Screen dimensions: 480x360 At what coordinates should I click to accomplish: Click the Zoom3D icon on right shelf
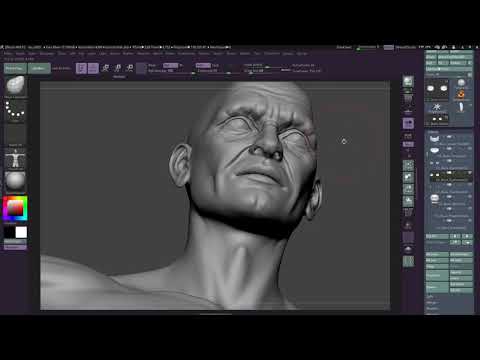coord(408,189)
